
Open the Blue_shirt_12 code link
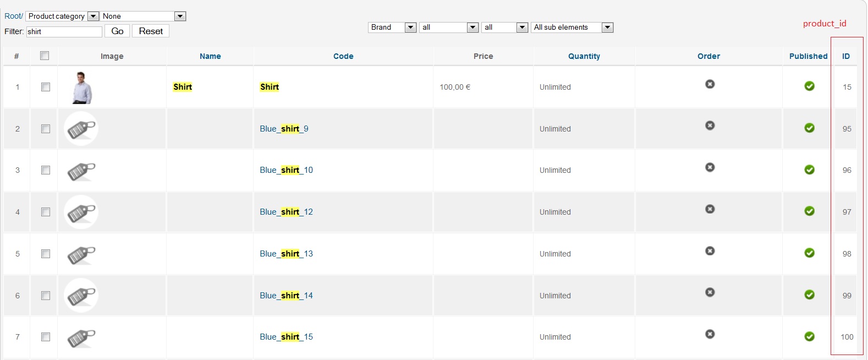click(286, 212)
